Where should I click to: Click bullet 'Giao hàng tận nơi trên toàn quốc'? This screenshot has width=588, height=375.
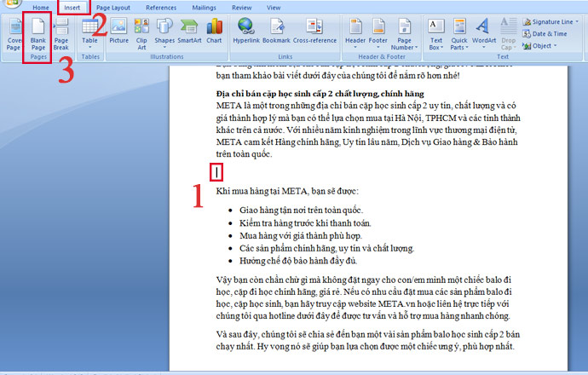coord(301,210)
